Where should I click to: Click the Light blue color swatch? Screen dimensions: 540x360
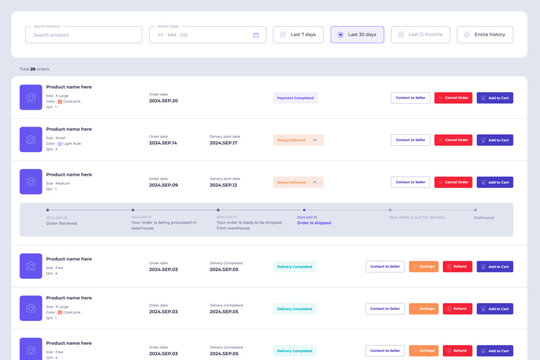pyautogui.click(x=60, y=144)
